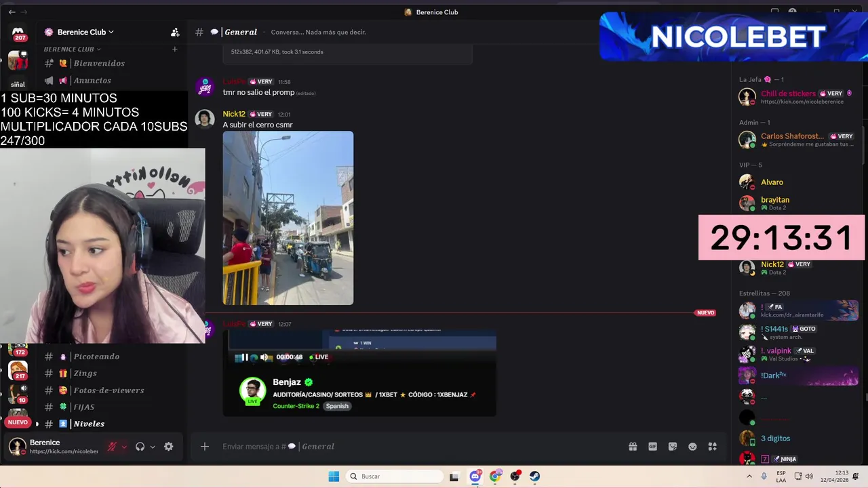Screen dimensions: 868x488
Task: Open the sticker picker
Action: pyautogui.click(x=673, y=446)
